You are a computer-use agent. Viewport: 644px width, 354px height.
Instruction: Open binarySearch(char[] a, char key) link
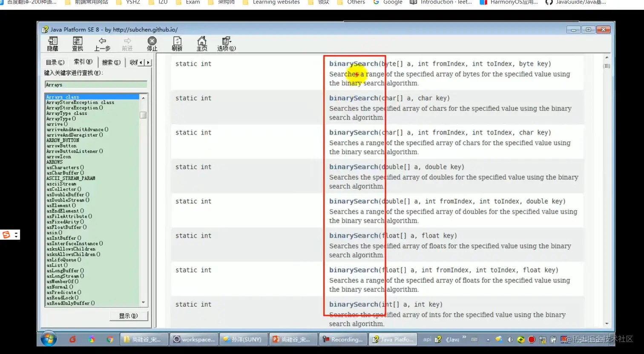354,98
